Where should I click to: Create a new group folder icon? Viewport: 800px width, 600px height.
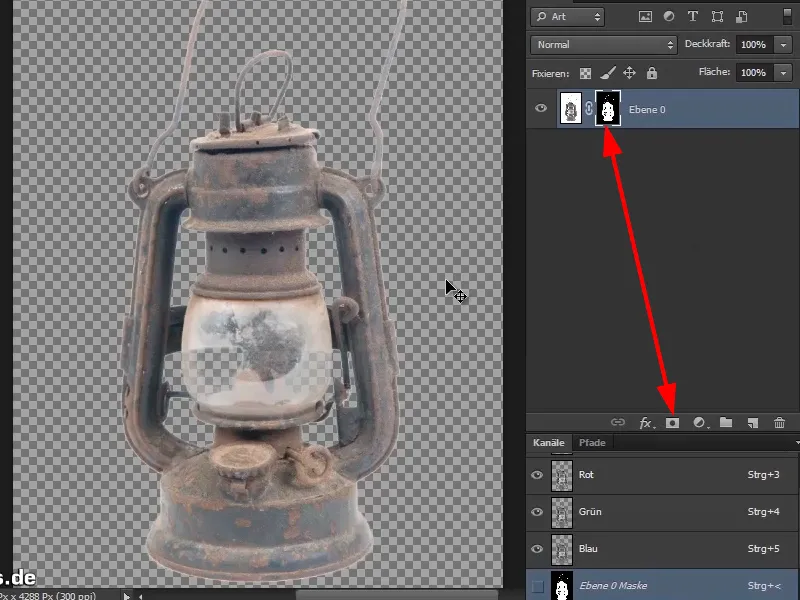[726, 422]
